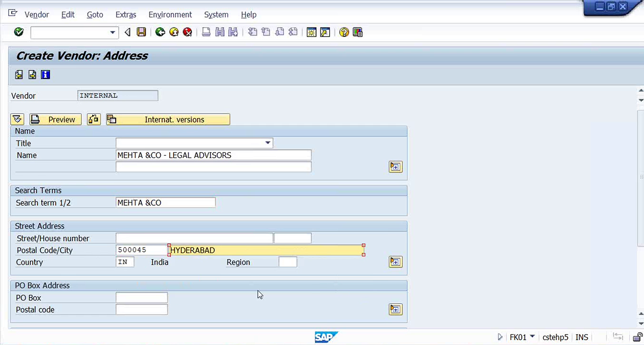Viewport: 644px width, 345px height.
Task: Click the green Enter checkmark icon
Action: (x=19, y=32)
